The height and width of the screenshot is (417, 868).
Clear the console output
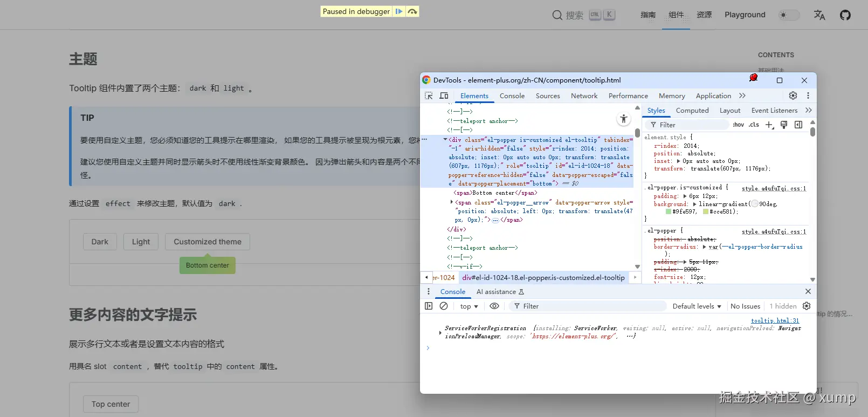coord(444,306)
